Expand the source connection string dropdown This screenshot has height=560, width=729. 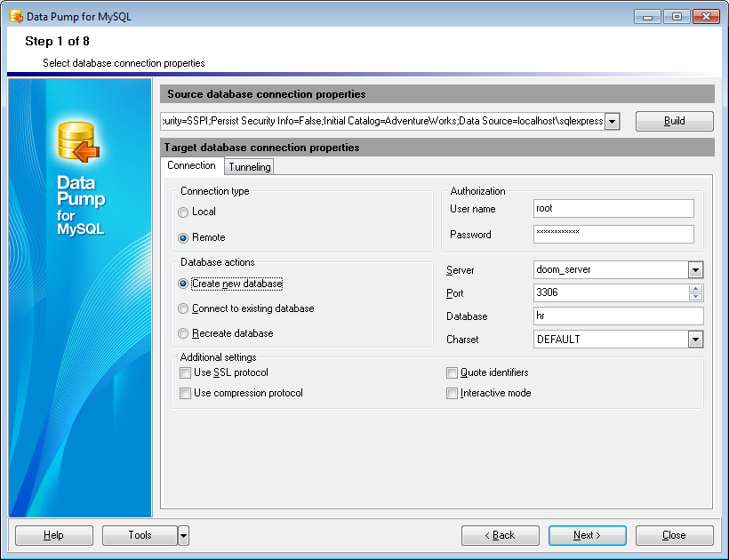click(x=613, y=121)
